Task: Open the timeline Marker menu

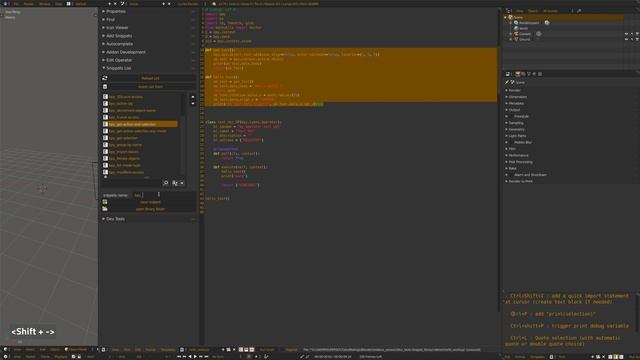Action: click(x=31, y=357)
